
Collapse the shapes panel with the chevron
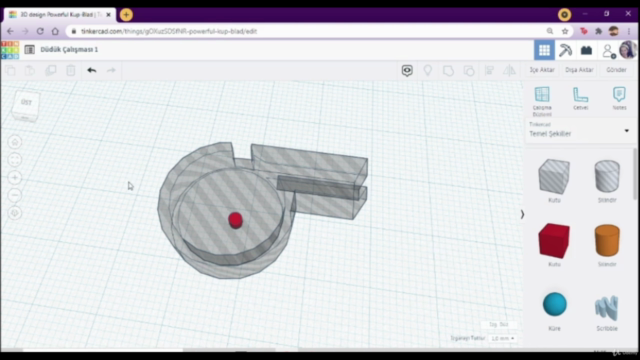(x=522, y=214)
